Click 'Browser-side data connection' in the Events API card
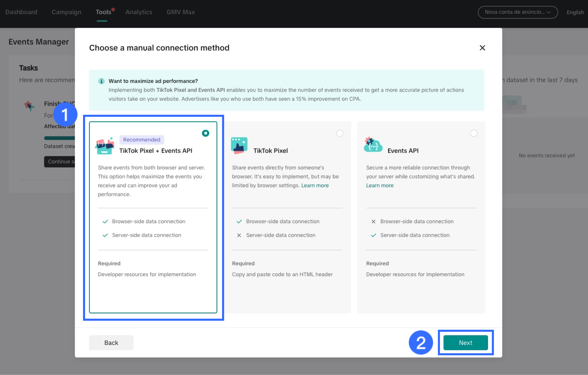Image resolution: width=588 pixels, height=375 pixels. (417, 221)
